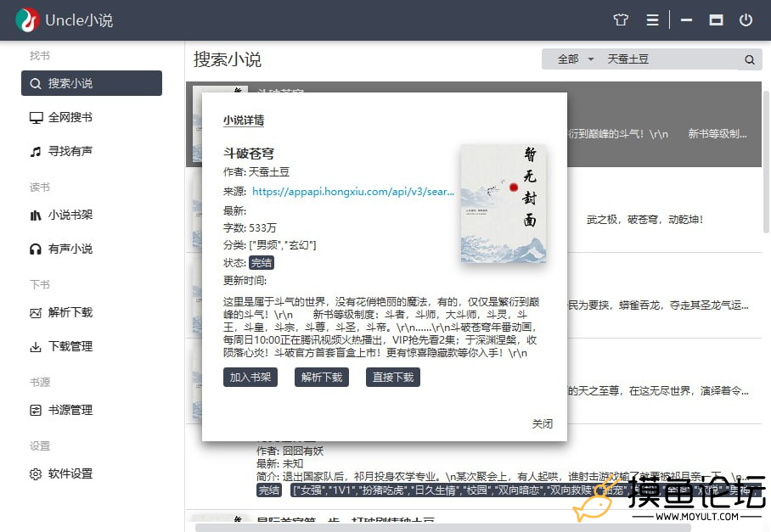Image resolution: width=771 pixels, height=532 pixels.
Task: Click the skin theme shirt icon
Action: 621,20
